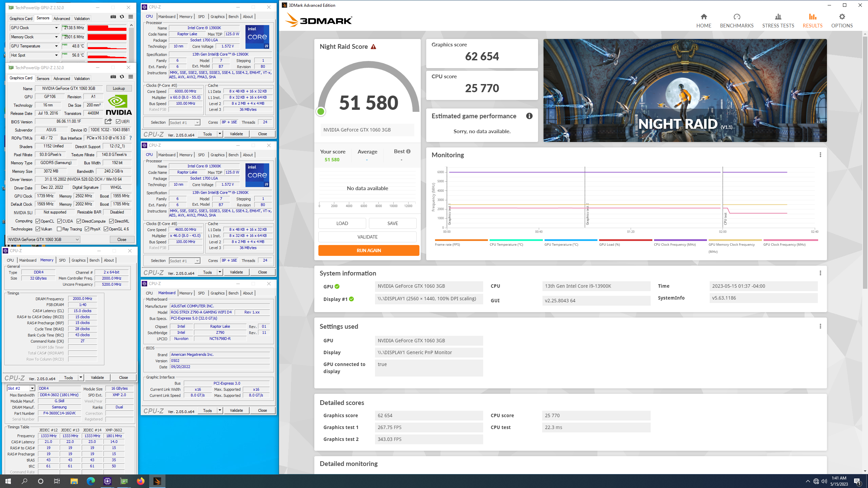Image resolution: width=868 pixels, height=488 pixels.
Task: Click VALIDATE button in 3DMark
Action: (367, 237)
